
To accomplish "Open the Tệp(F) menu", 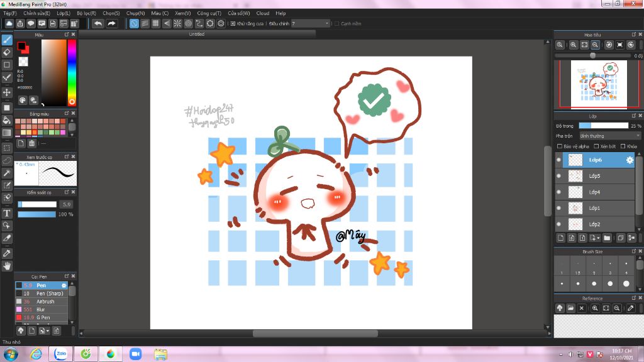I will (10, 13).
